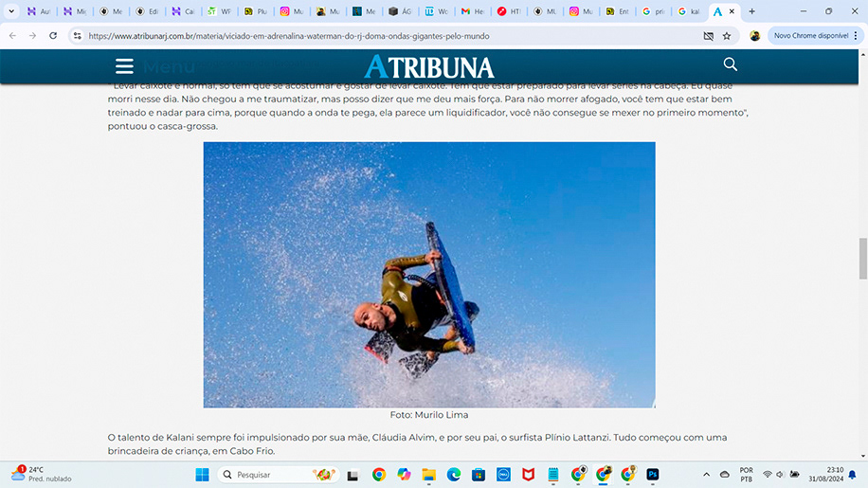The image size is (868, 488).
Task: Change POR PTB keyboard language
Action: click(x=746, y=475)
